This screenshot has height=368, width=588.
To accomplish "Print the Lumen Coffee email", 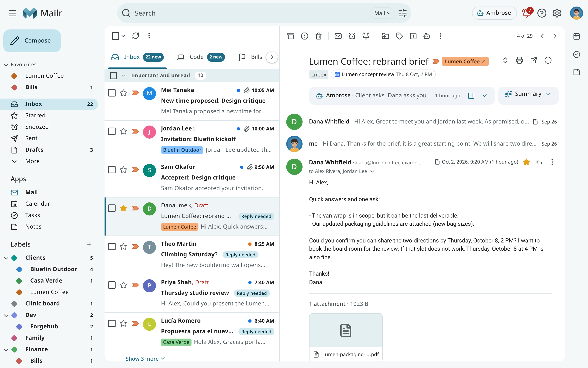I will pos(519,60).
